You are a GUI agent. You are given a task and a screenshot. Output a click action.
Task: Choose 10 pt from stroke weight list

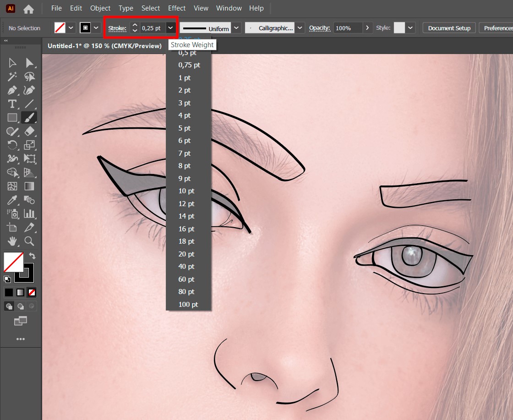point(186,191)
